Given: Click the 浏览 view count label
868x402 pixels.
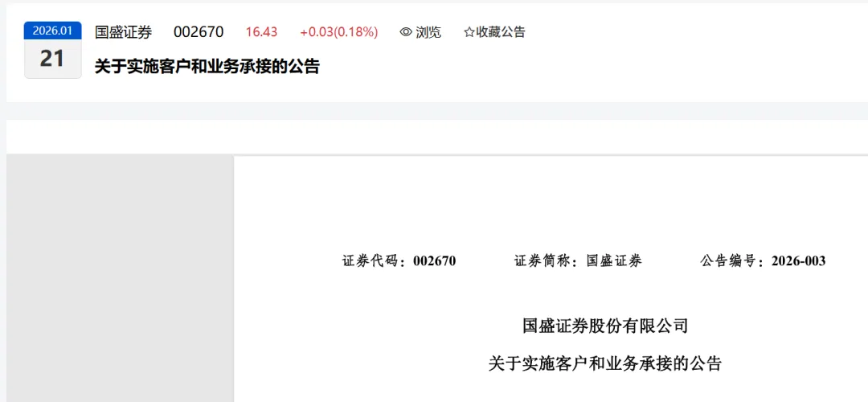Looking at the screenshot, I should point(428,32).
